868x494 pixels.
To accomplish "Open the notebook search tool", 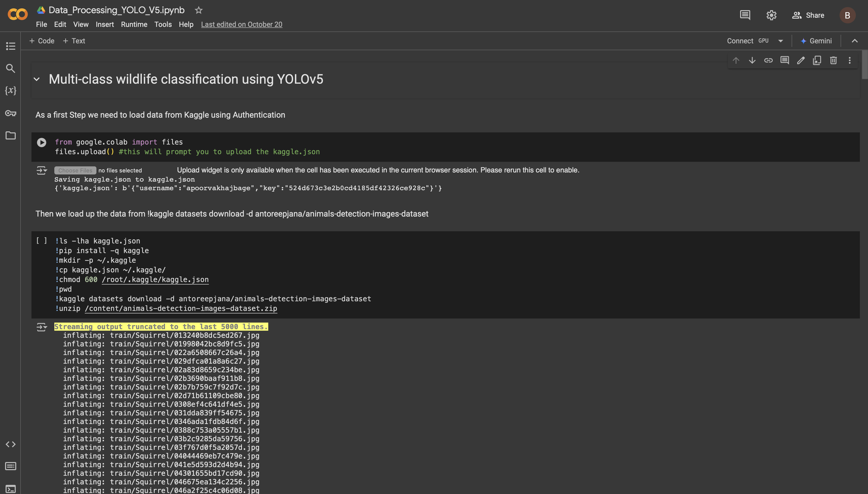I will click(x=10, y=68).
